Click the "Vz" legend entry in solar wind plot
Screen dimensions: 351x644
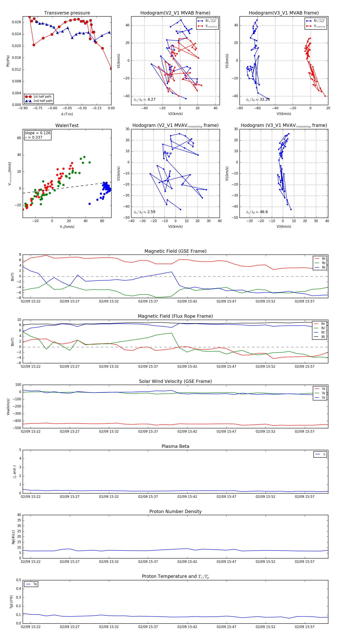320,398
